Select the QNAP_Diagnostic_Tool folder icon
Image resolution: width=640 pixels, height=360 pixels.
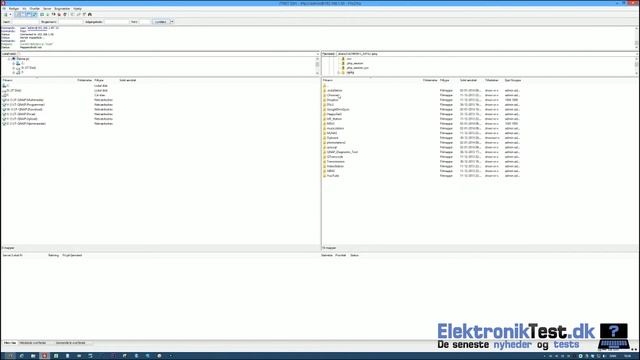(x=325, y=152)
